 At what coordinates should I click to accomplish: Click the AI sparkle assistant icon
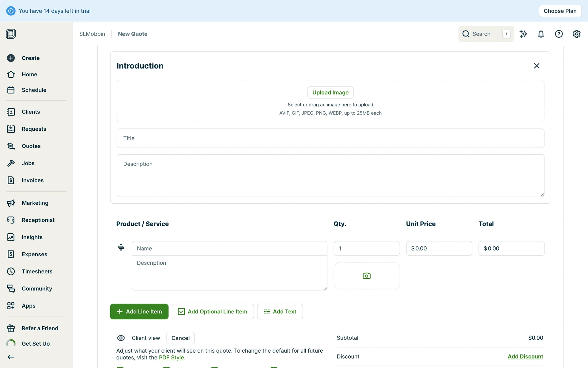pyautogui.click(x=523, y=34)
